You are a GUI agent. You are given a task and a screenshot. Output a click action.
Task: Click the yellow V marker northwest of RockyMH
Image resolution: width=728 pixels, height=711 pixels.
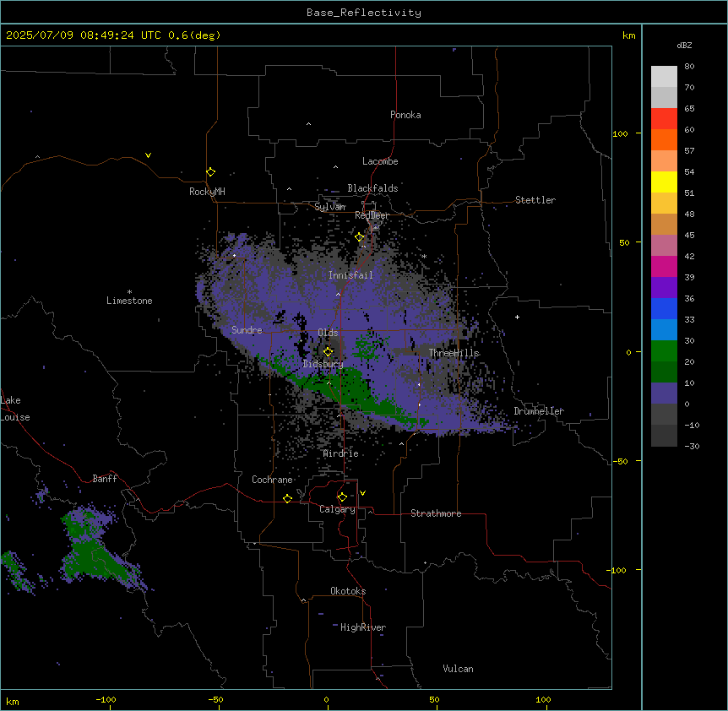tap(148, 155)
